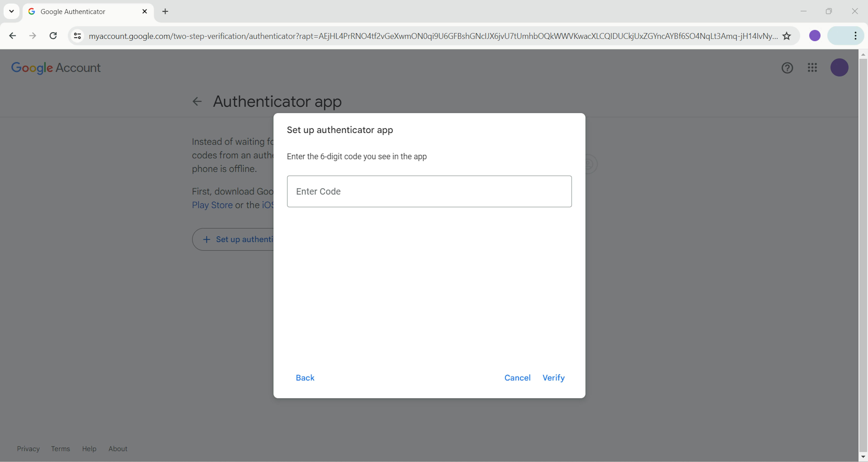Open the Play Store link
This screenshot has width=868, height=462.
(212, 205)
